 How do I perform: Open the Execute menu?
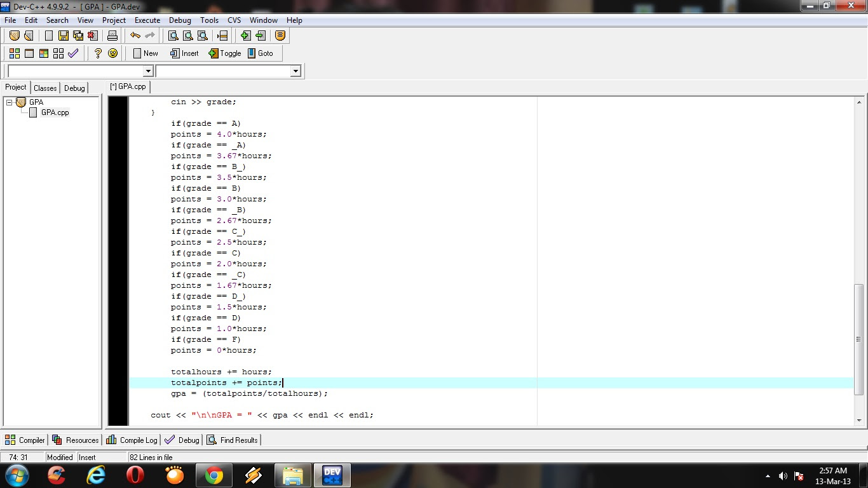tap(147, 20)
